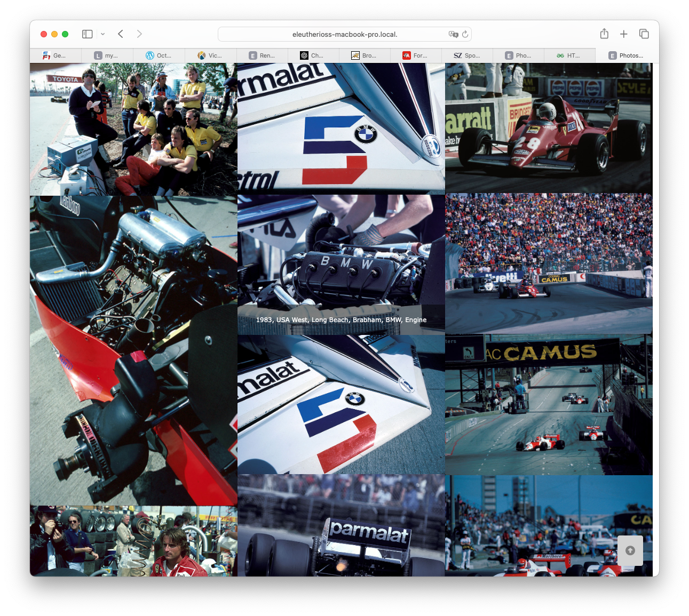Switch to the 'Ch...' tab
This screenshot has width=689, height=616.
[313, 55]
